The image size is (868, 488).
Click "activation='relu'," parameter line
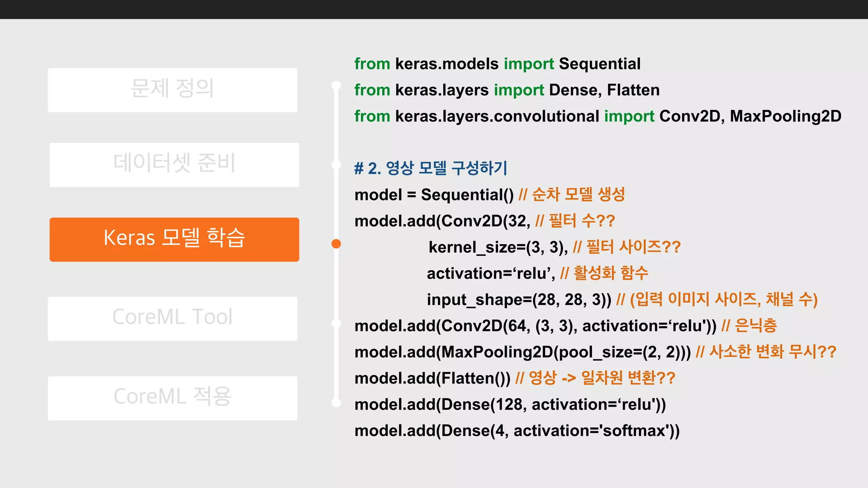491,273
